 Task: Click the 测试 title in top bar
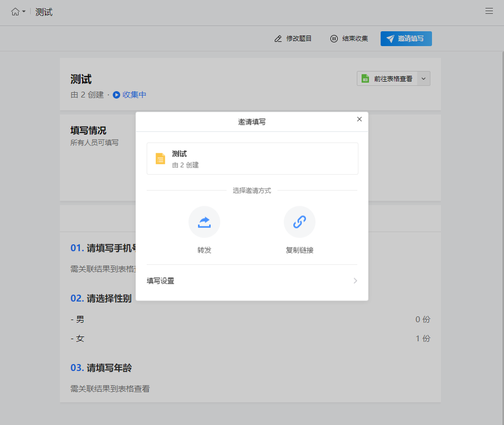[x=44, y=12]
